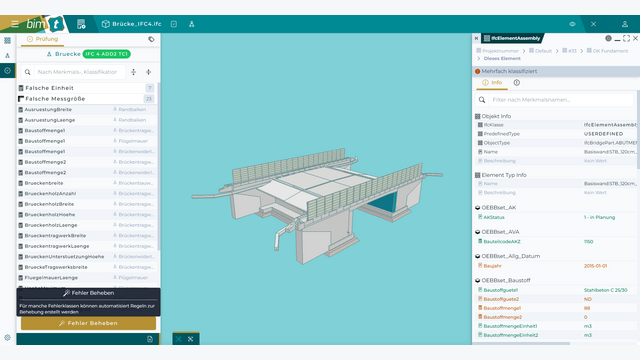
Task: Toggle the visibility eye icon in top bar
Action: (572, 24)
